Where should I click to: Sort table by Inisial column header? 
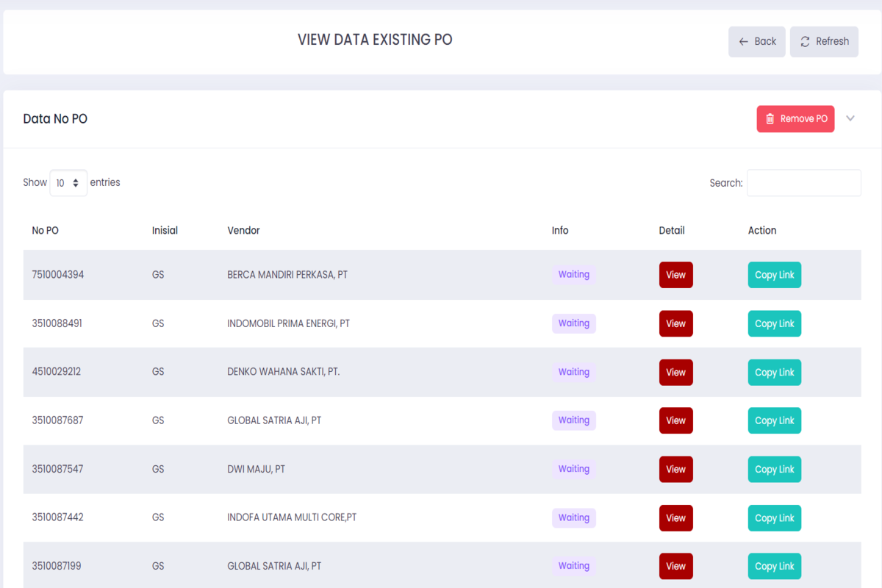pos(165,231)
